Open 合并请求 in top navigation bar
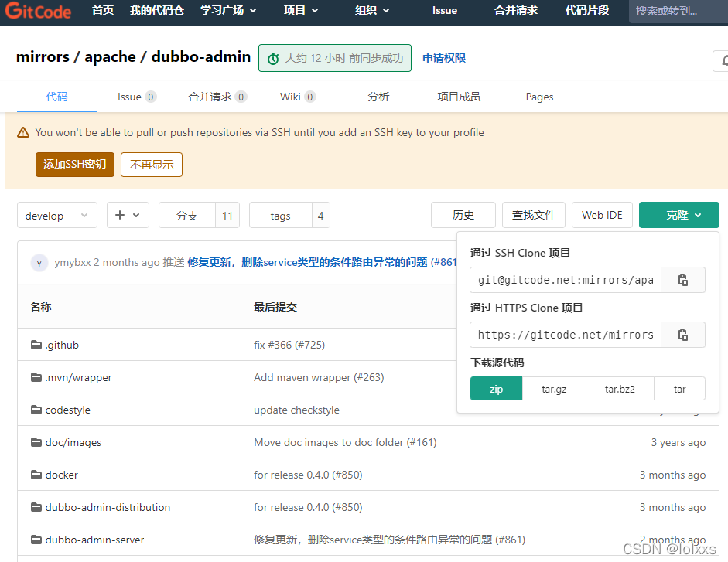This screenshot has height=562, width=728. (x=516, y=10)
